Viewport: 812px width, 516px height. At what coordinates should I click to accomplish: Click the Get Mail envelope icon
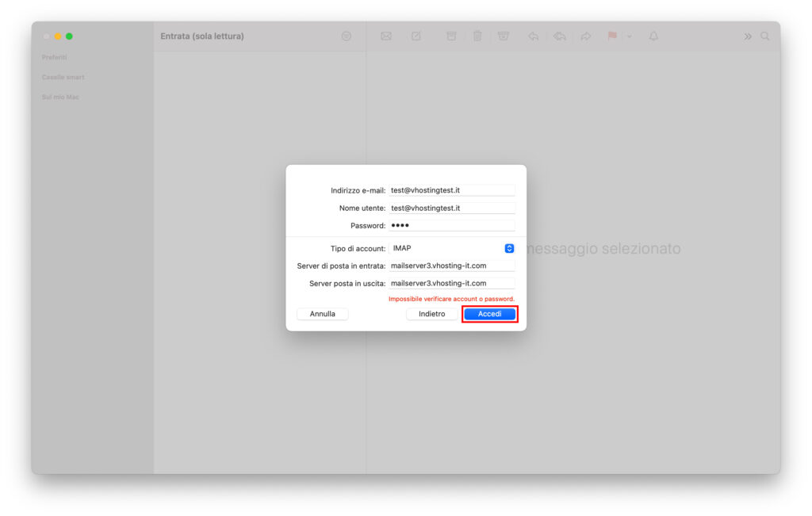pyautogui.click(x=386, y=36)
